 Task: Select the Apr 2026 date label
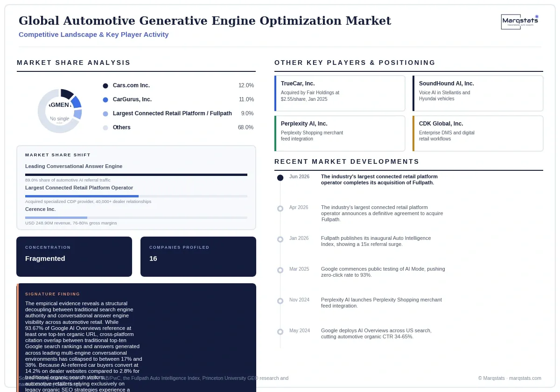299,208
